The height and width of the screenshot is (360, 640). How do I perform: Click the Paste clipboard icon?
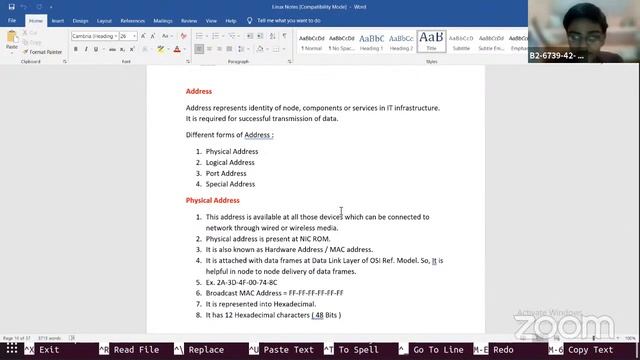point(12,38)
